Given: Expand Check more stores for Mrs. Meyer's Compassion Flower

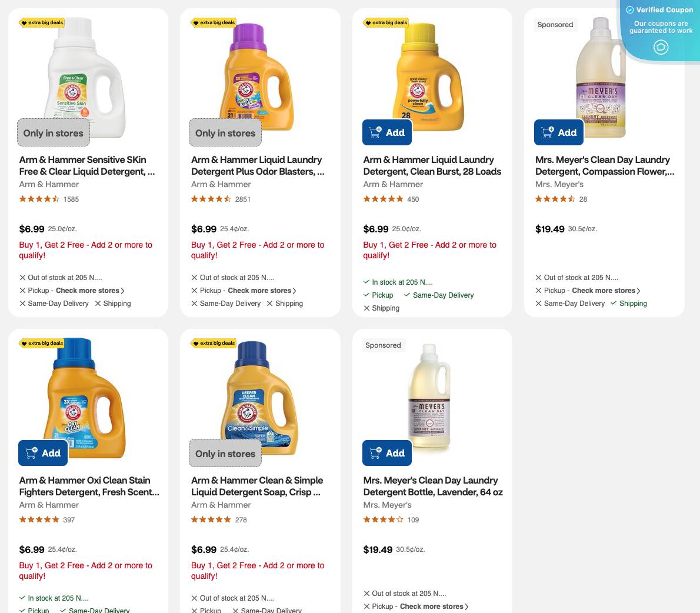Looking at the screenshot, I should [605, 291].
